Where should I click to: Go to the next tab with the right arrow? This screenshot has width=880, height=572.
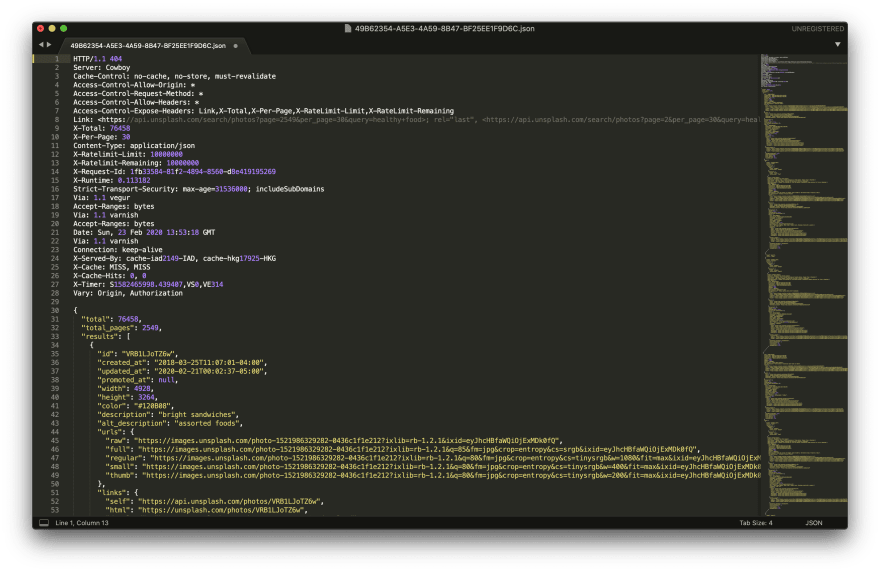pos(49,44)
